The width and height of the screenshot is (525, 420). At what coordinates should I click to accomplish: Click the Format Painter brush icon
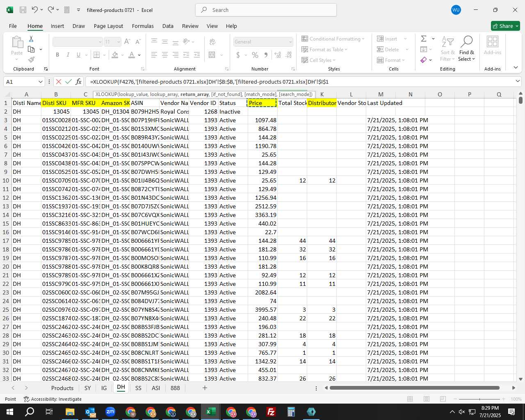point(31,59)
